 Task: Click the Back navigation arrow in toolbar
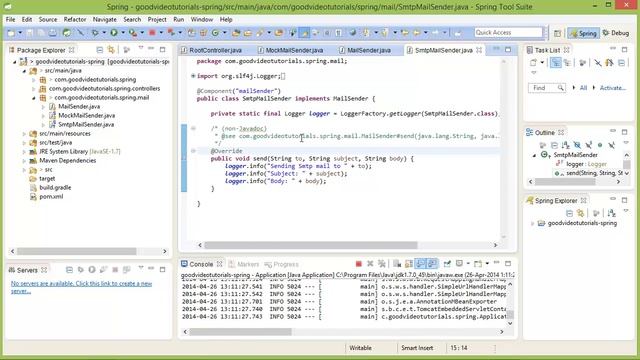pyautogui.click(x=417, y=33)
